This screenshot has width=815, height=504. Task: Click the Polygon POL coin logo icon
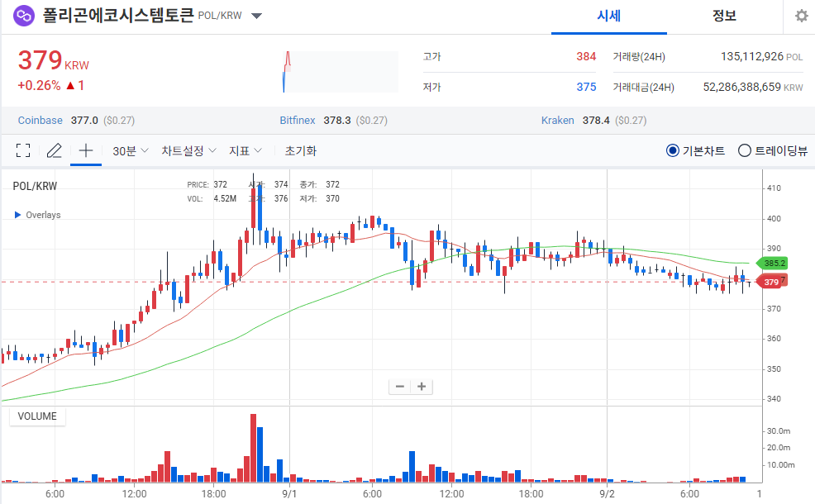[23, 16]
